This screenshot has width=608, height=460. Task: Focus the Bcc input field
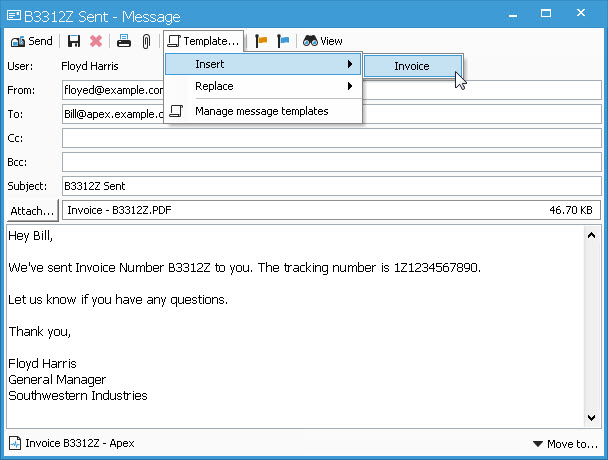[x=332, y=162]
